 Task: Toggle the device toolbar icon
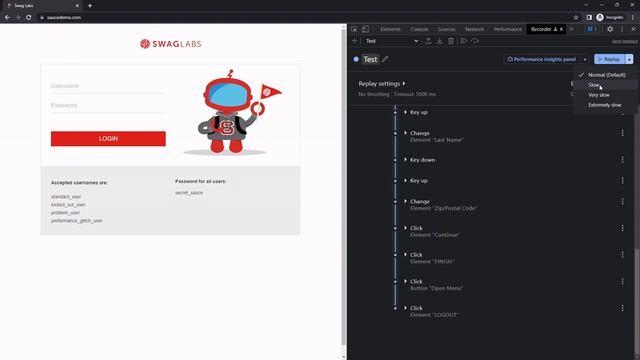point(365,29)
